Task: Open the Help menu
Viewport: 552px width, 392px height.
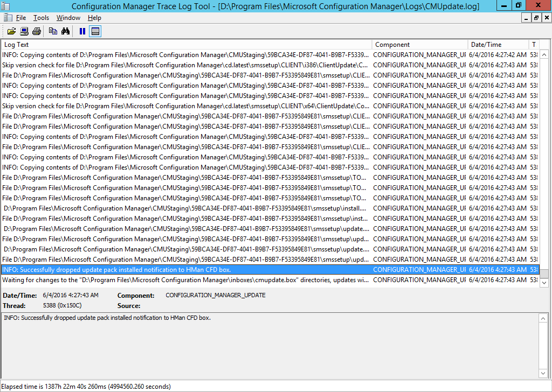Action: [x=94, y=18]
